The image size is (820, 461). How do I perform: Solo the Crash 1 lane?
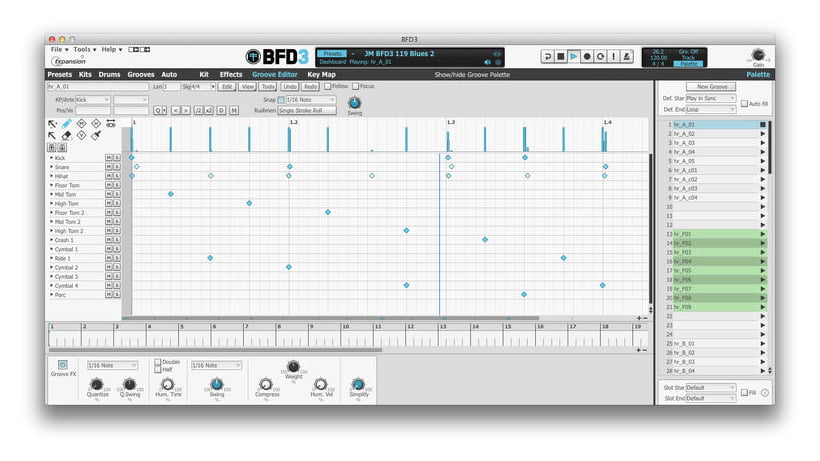coord(117,240)
